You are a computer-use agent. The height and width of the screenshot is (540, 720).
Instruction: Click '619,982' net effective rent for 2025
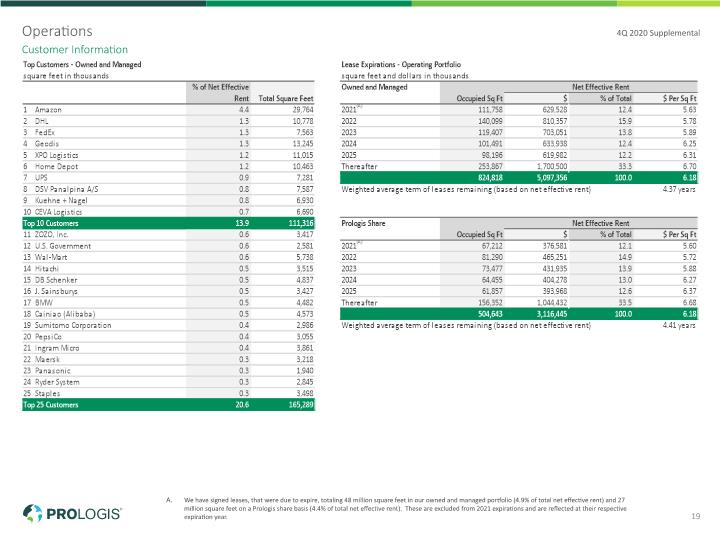(555, 155)
